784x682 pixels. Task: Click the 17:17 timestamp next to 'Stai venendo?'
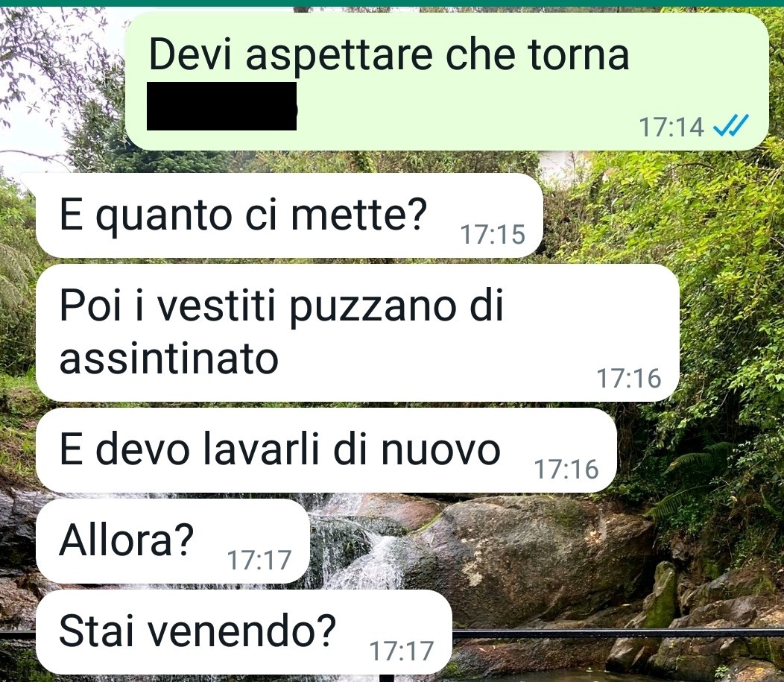(x=401, y=651)
